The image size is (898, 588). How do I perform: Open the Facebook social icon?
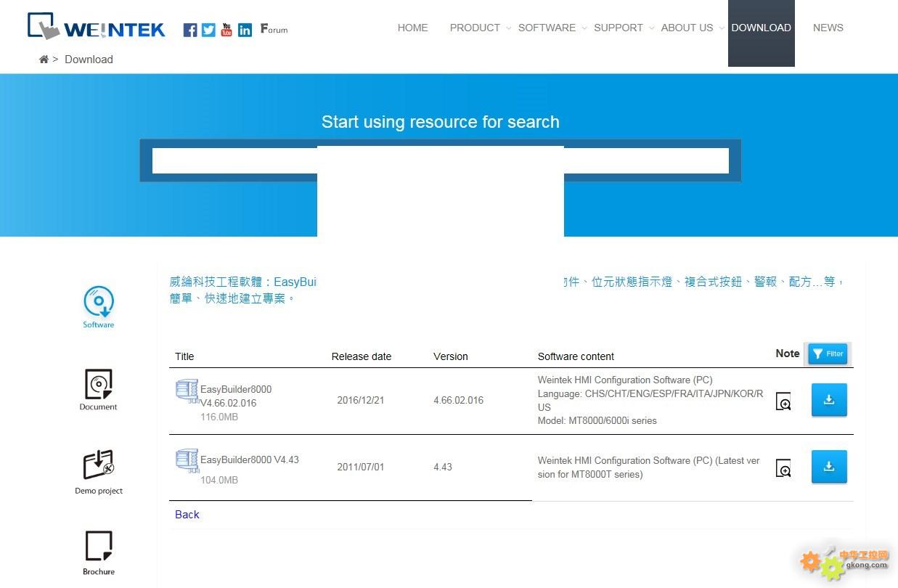click(190, 30)
